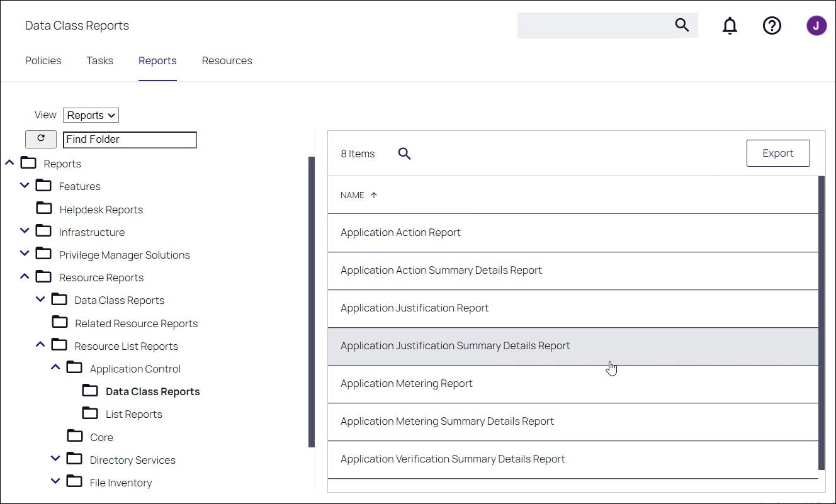
Task: Click the Data Class Reports folder icon under Application Control
Action: (x=90, y=390)
